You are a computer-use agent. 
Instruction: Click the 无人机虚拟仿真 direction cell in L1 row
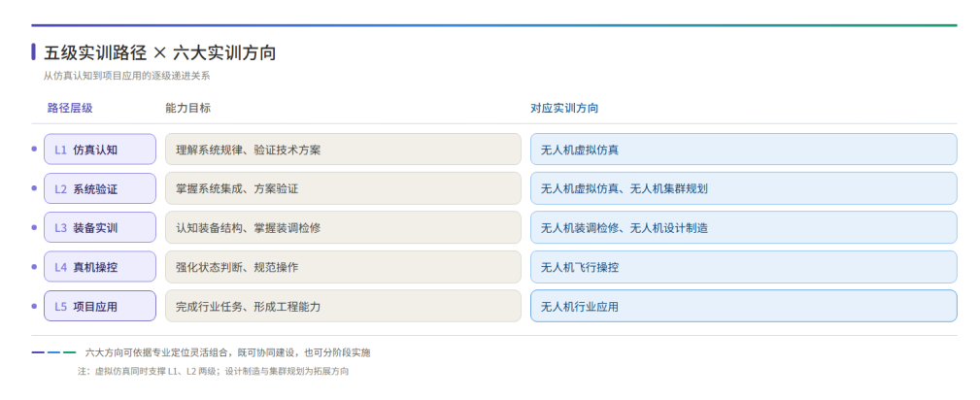tap(744, 150)
